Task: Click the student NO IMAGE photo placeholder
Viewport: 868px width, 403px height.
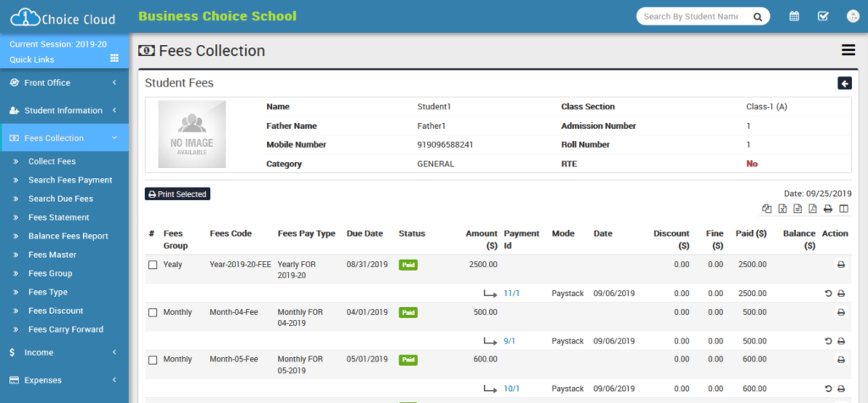Action: [x=192, y=134]
